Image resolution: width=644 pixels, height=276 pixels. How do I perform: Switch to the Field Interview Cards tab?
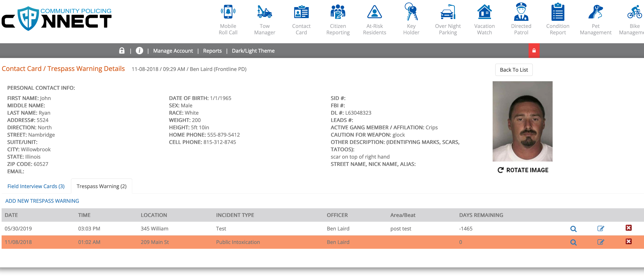tap(36, 186)
